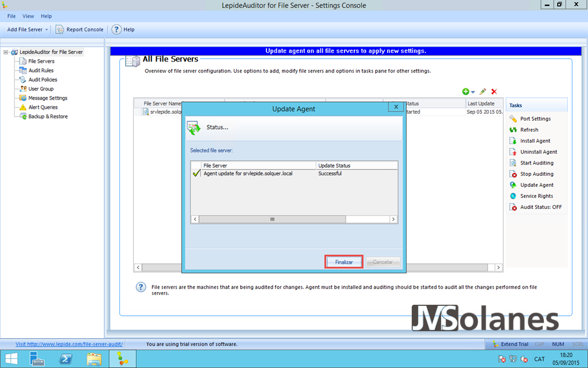Click the Finalizar button
The image size is (588, 368).
pos(344,262)
